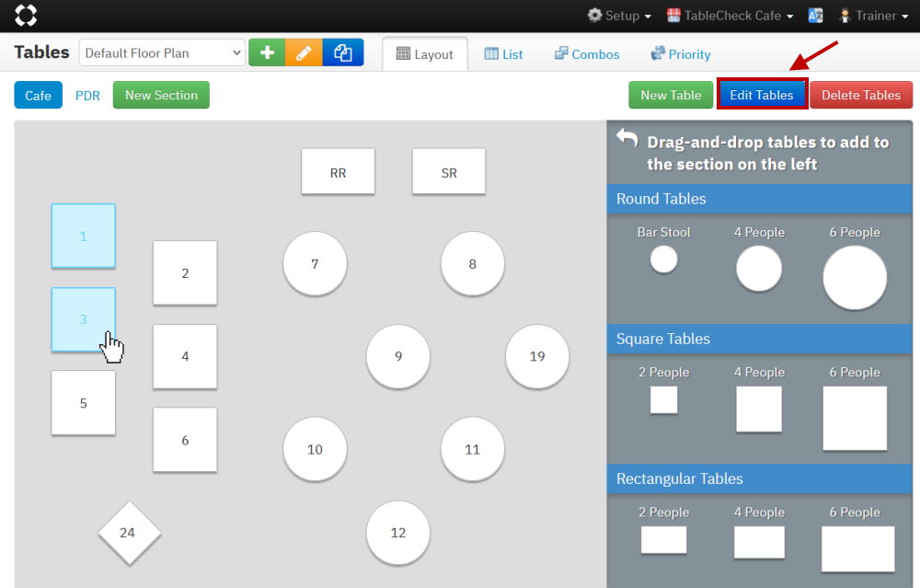Select table SR on floor plan
Image resolution: width=920 pixels, height=588 pixels.
click(449, 171)
